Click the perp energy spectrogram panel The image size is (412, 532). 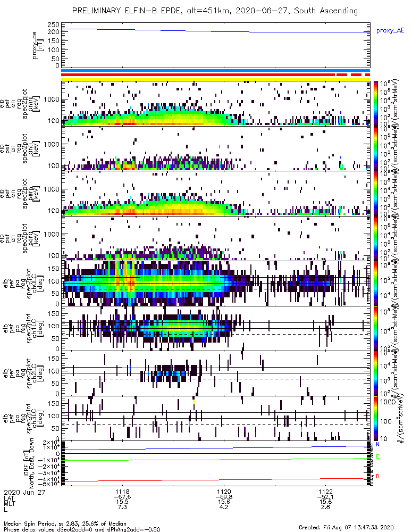[216, 194]
